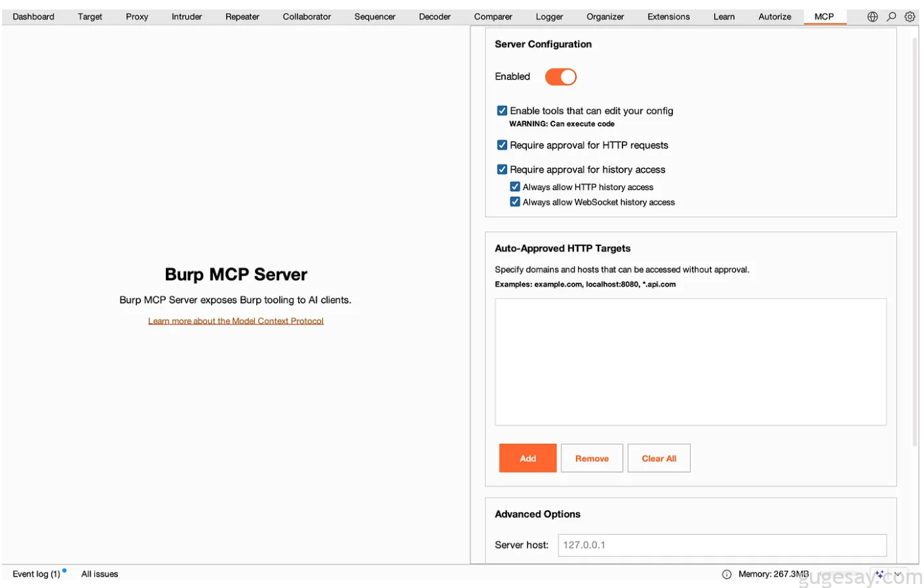Open All issues in the status bar
The height and width of the screenshot is (588, 924).
click(x=100, y=575)
